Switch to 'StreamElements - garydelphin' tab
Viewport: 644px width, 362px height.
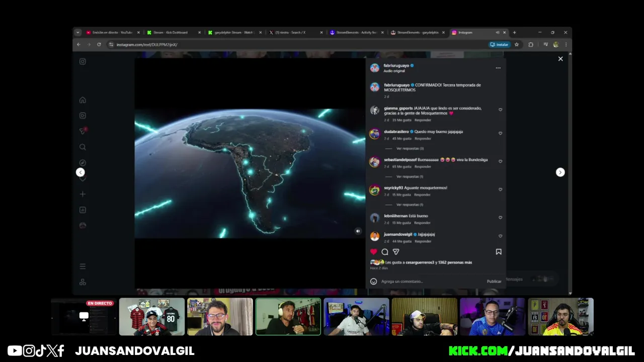click(418, 33)
